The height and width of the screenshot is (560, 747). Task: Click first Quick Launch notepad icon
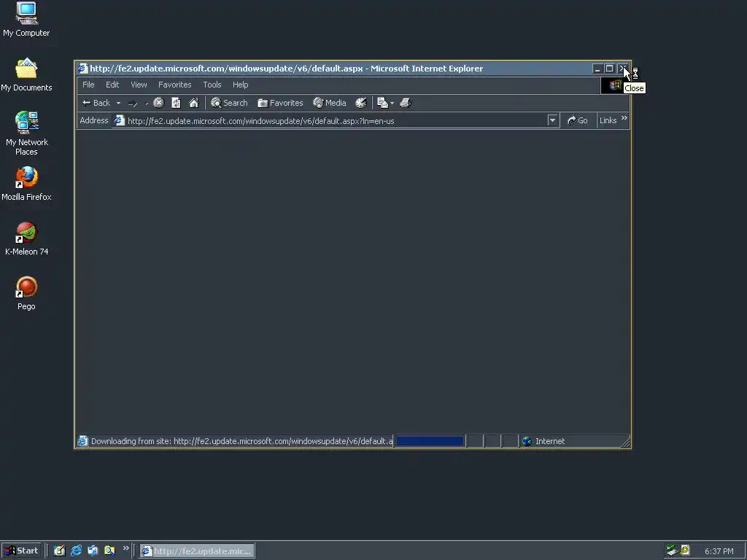tap(59, 551)
